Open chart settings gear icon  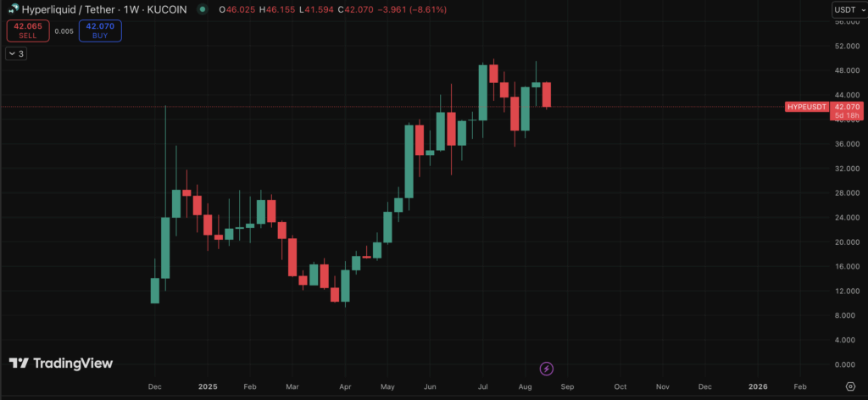pos(850,386)
